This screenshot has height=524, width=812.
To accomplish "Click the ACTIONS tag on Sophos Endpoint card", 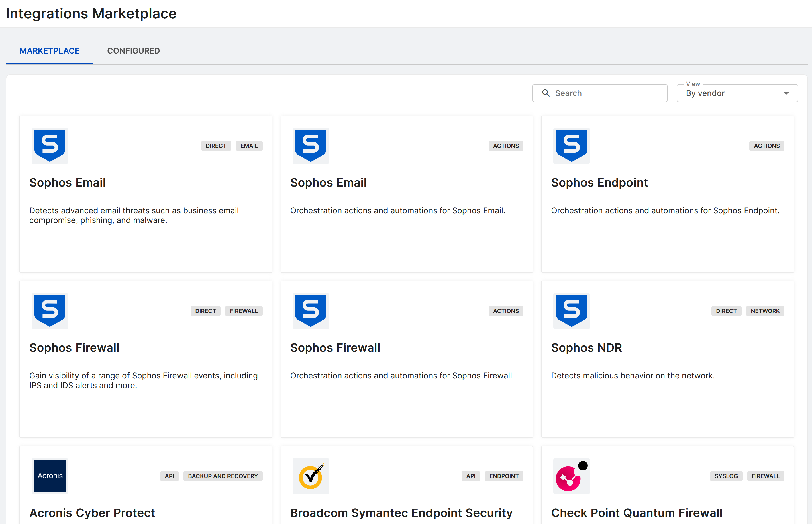I will pos(766,146).
